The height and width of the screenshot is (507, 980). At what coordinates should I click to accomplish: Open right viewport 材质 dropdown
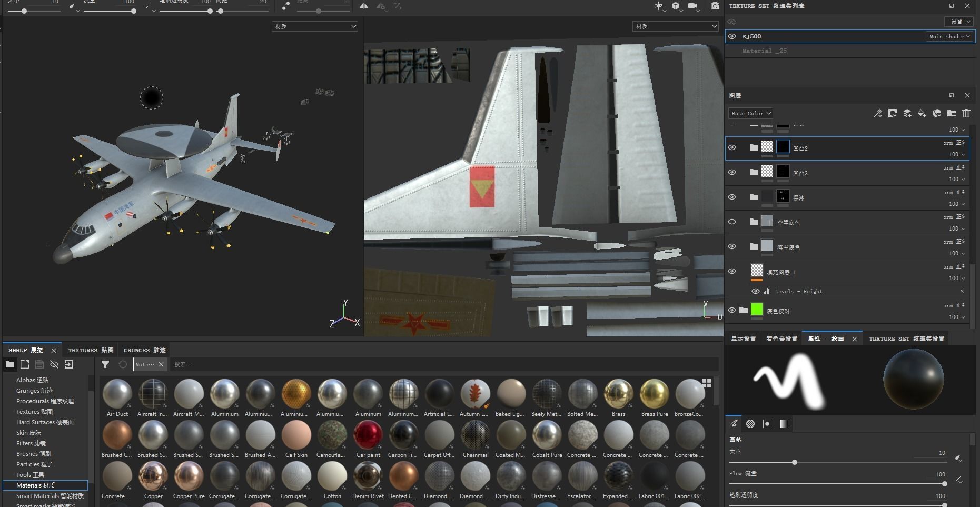click(x=676, y=26)
